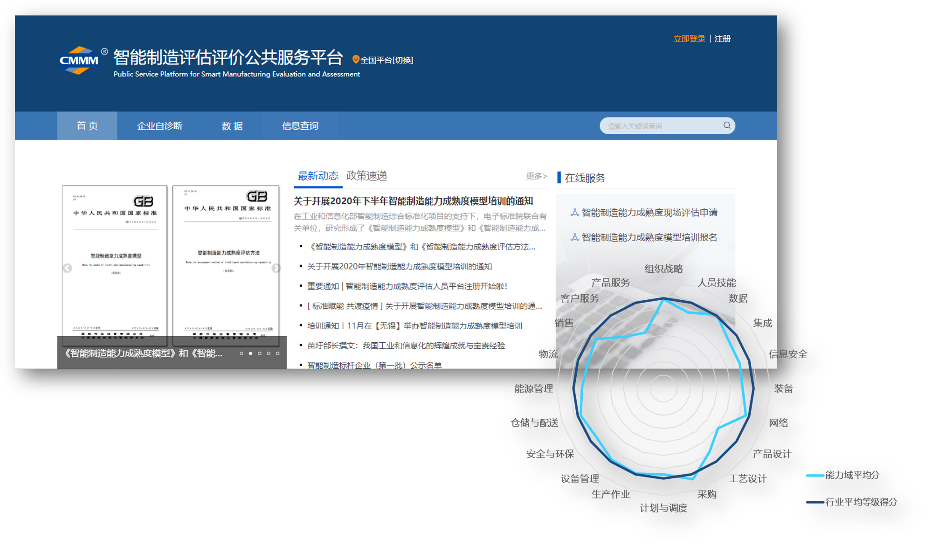Click radar label 销售
The height and width of the screenshot is (560, 932).
(564, 323)
